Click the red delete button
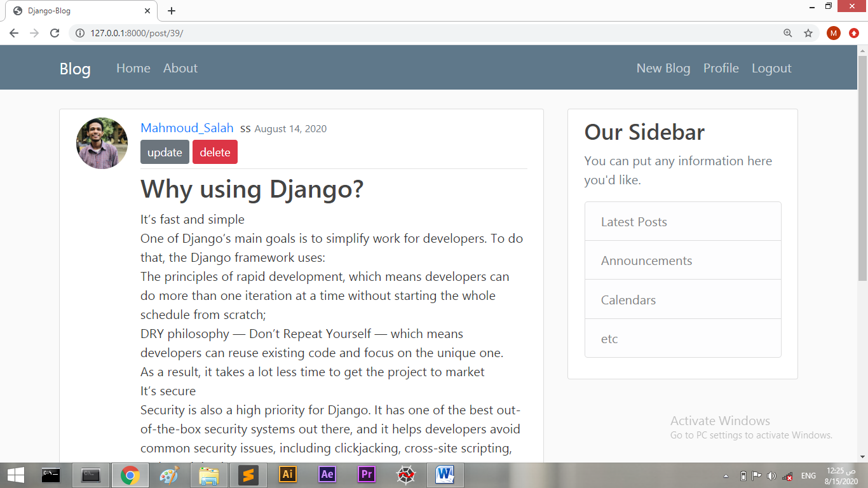Viewport: 868px width, 488px height. pyautogui.click(x=215, y=152)
